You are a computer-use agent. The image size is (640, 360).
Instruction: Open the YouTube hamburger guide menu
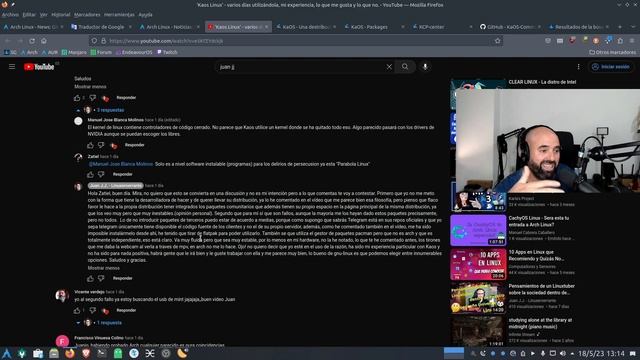(12, 67)
